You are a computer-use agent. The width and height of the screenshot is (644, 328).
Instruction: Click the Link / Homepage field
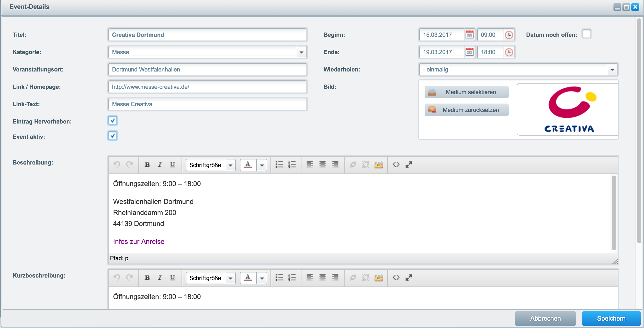pos(208,87)
